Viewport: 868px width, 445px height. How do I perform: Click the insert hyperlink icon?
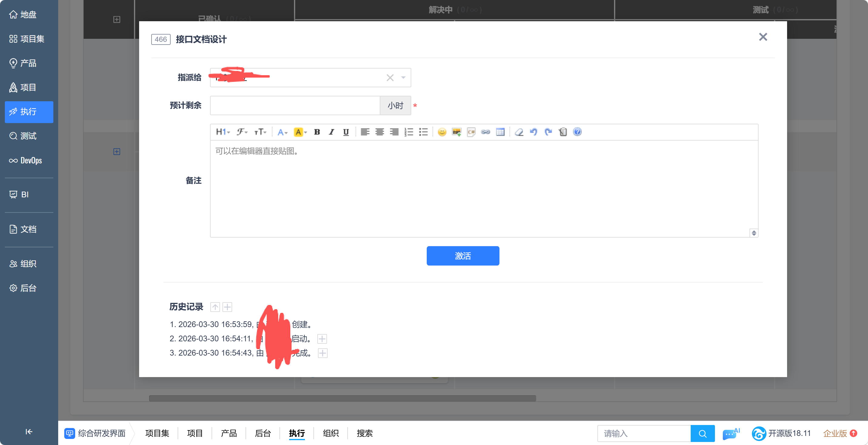(x=485, y=132)
